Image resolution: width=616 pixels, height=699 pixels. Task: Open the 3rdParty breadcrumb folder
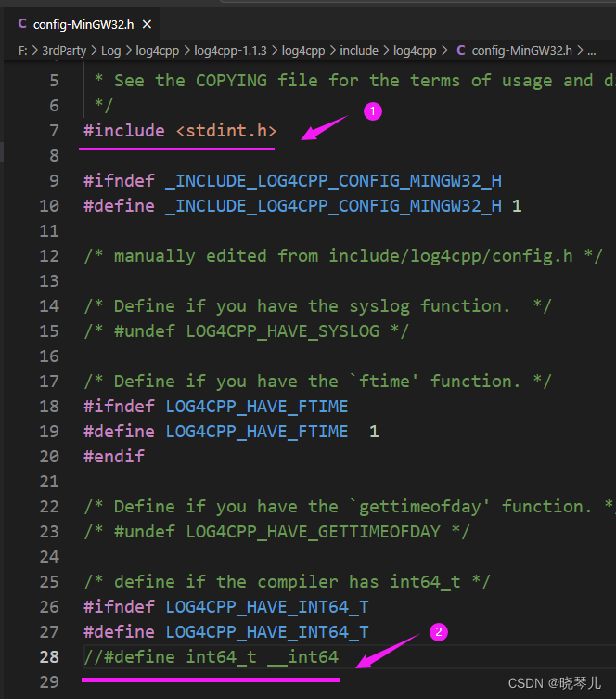[x=64, y=51]
